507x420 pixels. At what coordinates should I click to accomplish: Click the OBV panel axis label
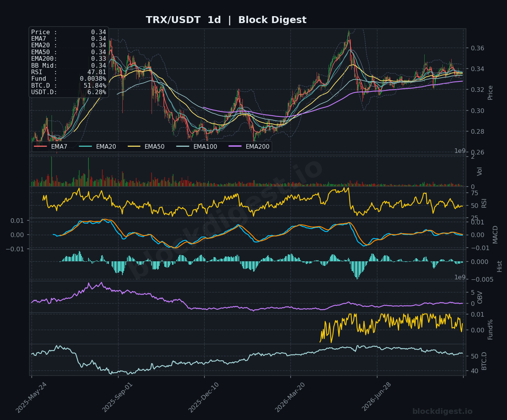coord(480,297)
